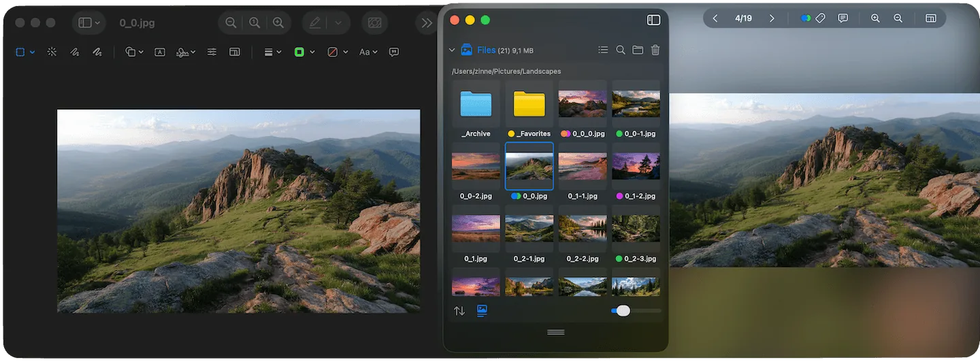This screenshot has height=362, width=980.
Task: Open the Shapes dropdown
Action: coord(134,52)
